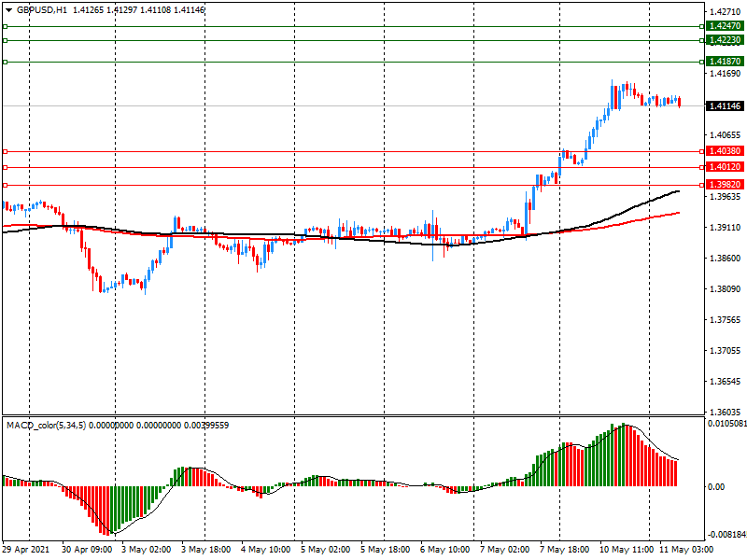Click left handle of 1.40380 red line
The width and height of the screenshot is (747, 560).
pyautogui.click(x=5, y=151)
